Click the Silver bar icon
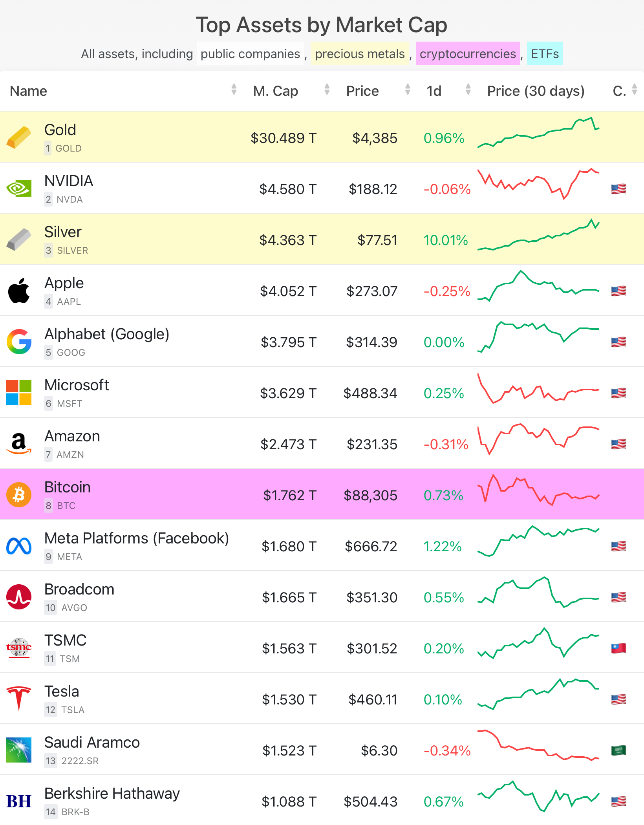This screenshot has height=825, width=644. click(19, 240)
